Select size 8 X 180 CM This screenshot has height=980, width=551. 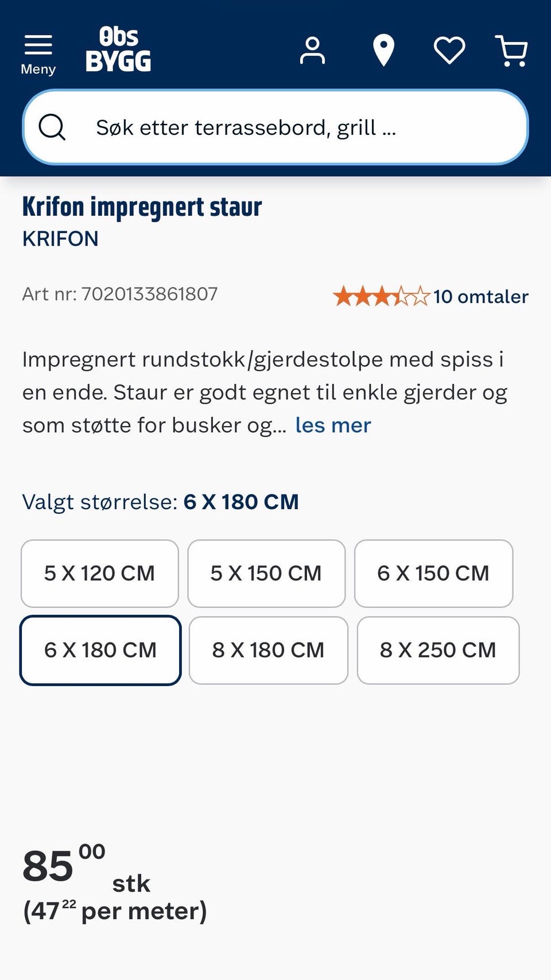click(269, 650)
